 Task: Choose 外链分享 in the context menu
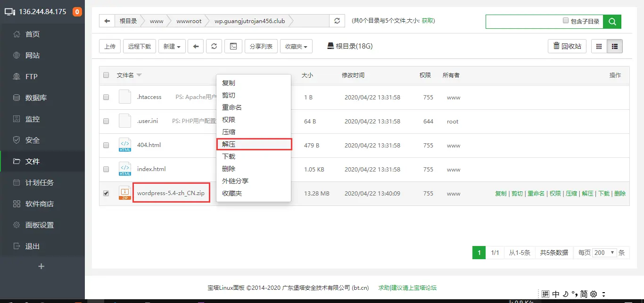pos(254,181)
